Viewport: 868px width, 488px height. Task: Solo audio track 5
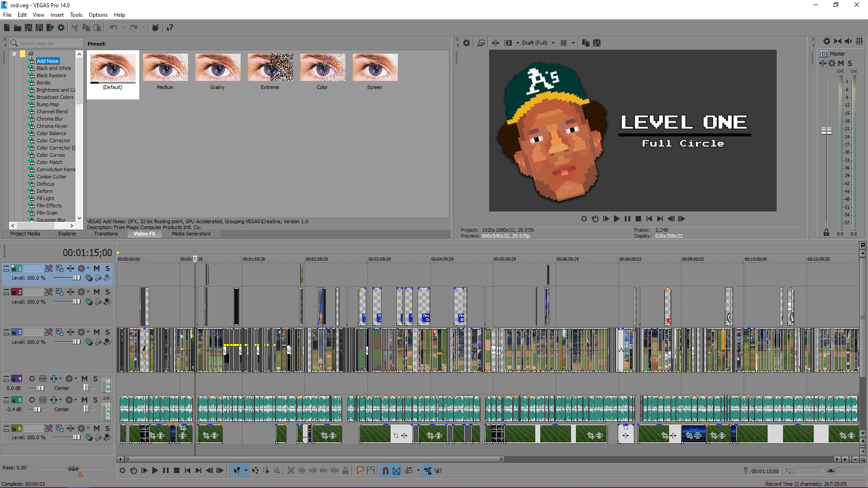[x=95, y=400]
